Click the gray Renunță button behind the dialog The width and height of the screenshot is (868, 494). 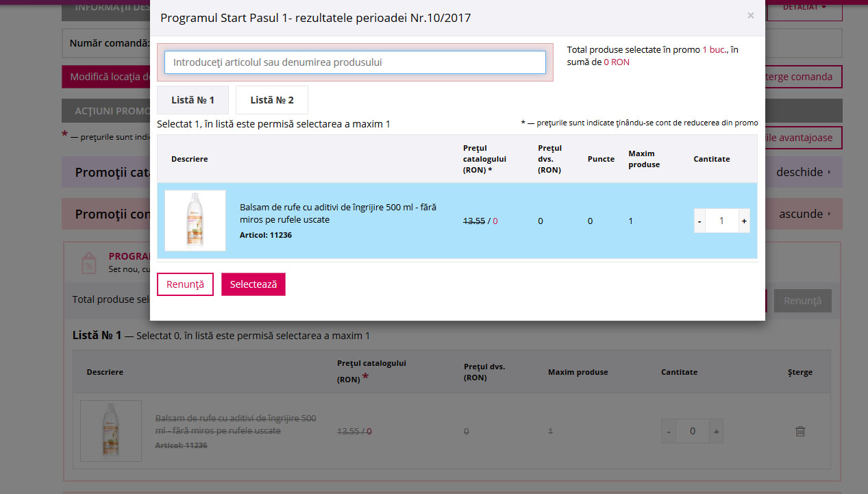[x=802, y=301]
